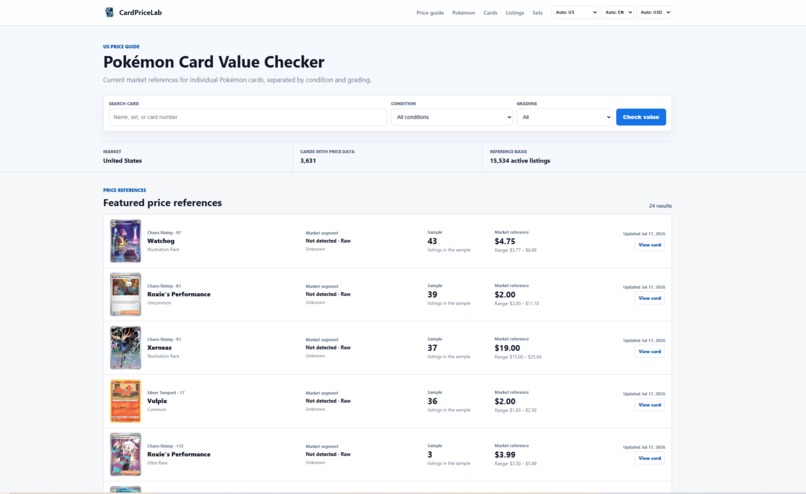Select the Xerneas card name

pyautogui.click(x=159, y=348)
